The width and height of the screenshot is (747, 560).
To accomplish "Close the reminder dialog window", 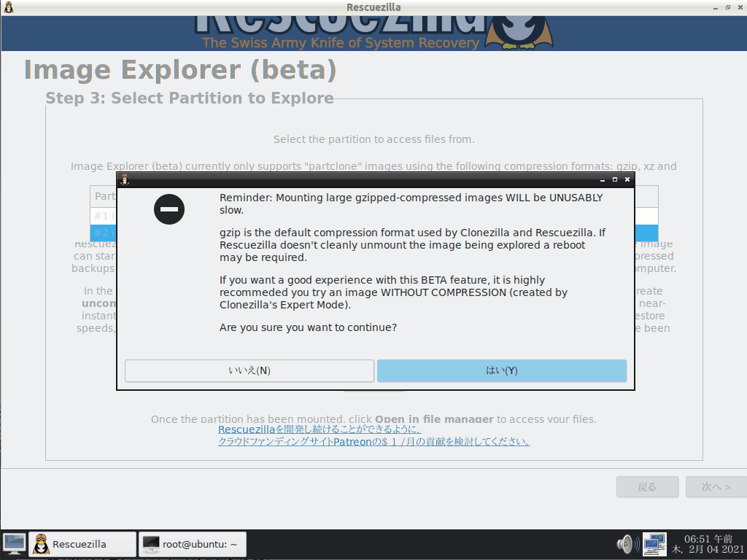I will point(627,179).
